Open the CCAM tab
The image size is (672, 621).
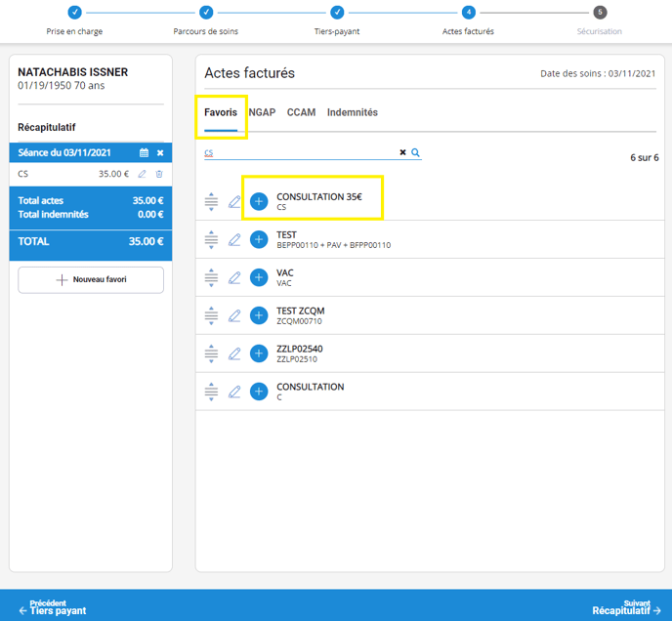pyautogui.click(x=301, y=112)
